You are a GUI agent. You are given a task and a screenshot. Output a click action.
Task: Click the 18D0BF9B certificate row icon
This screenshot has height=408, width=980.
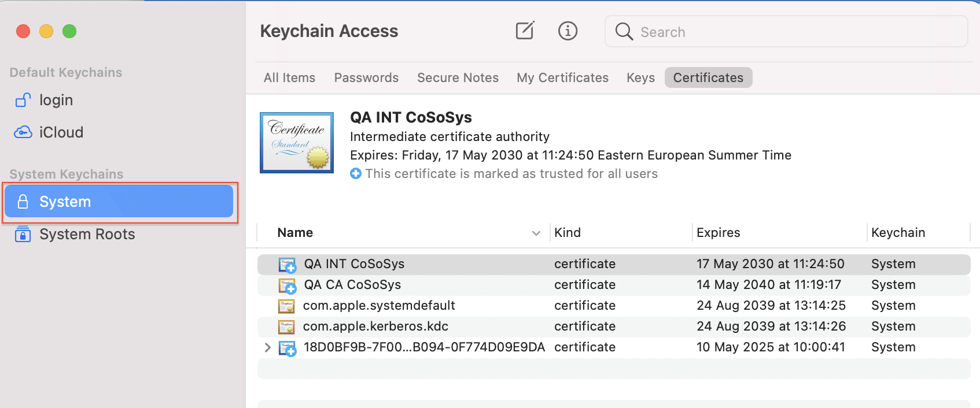(x=287, y=348)
